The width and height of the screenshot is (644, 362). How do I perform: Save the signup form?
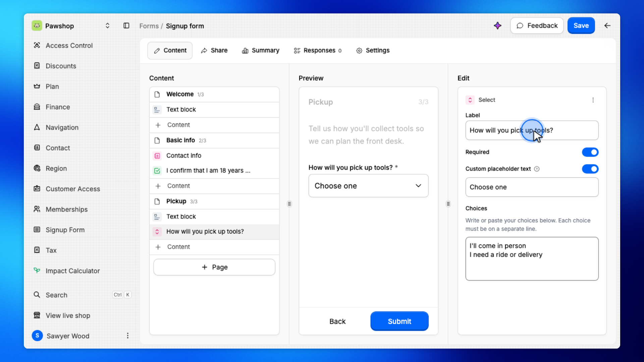(581, 25)
